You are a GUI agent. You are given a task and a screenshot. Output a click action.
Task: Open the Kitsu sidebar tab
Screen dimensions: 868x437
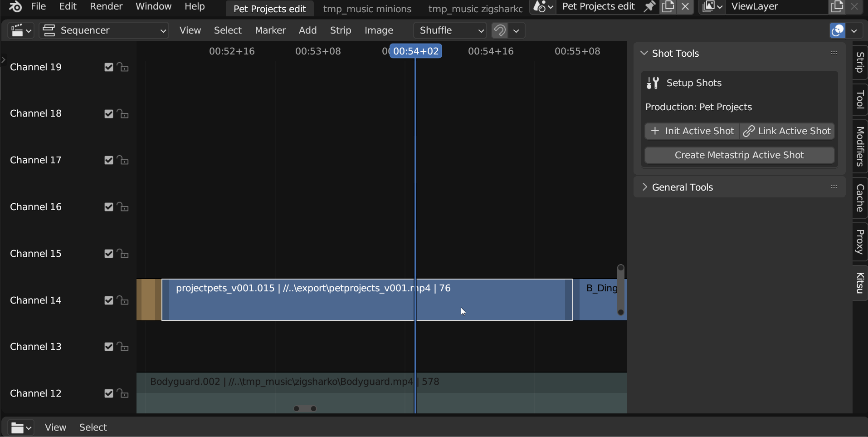pyautogui.click(x=860, y=283)
